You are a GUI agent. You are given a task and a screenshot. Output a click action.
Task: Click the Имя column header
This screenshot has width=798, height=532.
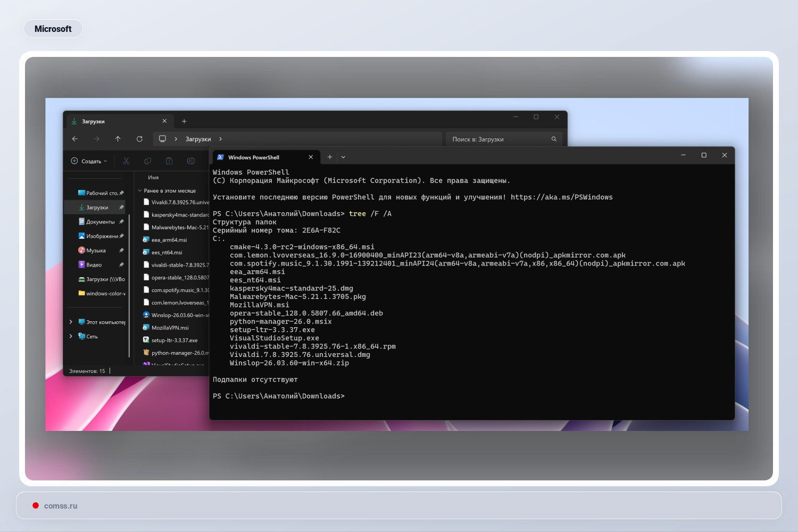[153, 178]
